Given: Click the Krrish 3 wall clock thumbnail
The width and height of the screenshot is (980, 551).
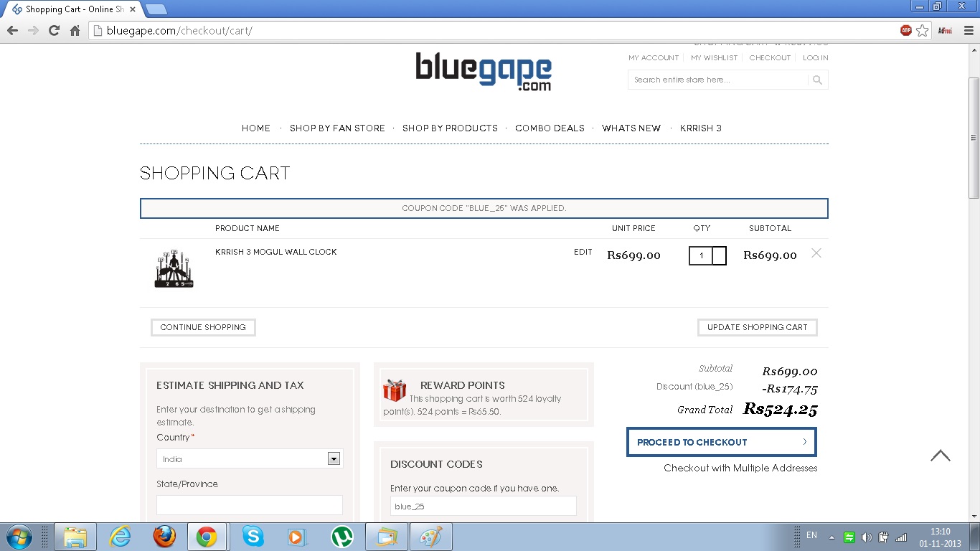Looking at the screenshot, I should [174, 270].
